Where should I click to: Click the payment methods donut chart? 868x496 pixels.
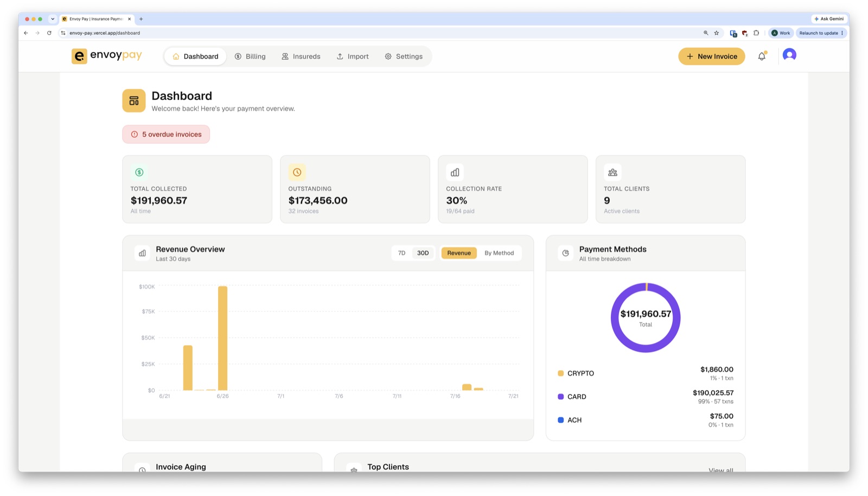click(x=646, y=317)
